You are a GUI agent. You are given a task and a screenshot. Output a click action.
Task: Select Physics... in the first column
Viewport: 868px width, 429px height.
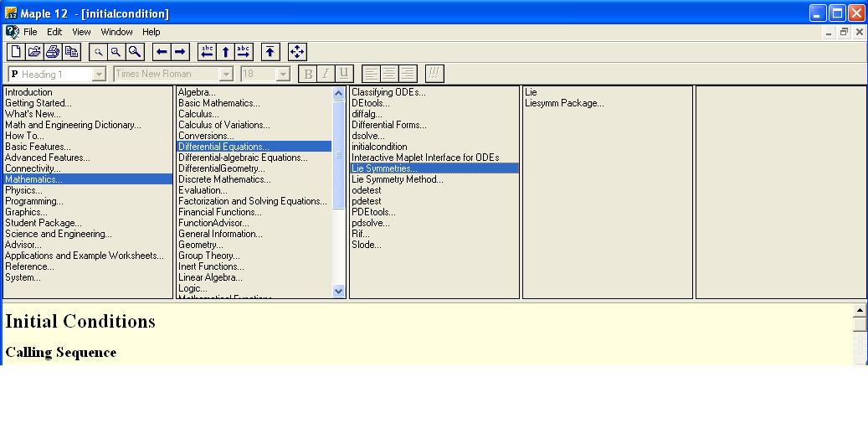pos(23,190)
